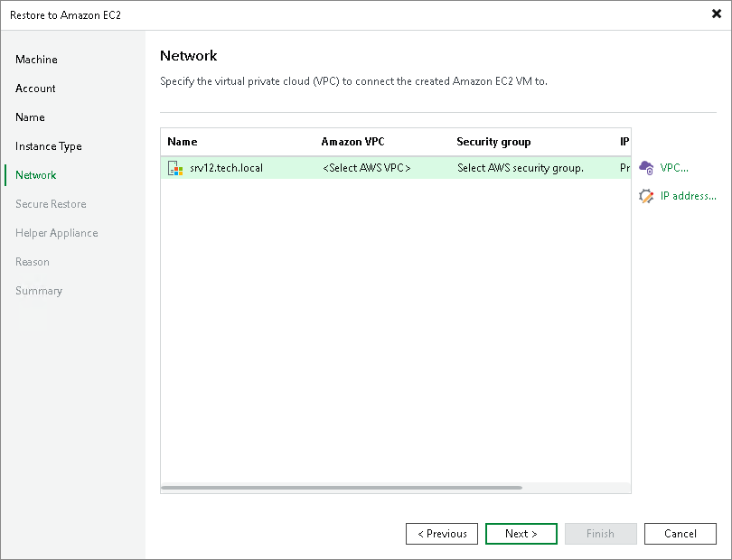
Task: Click the Secure Restore step label
Action: 53,204
